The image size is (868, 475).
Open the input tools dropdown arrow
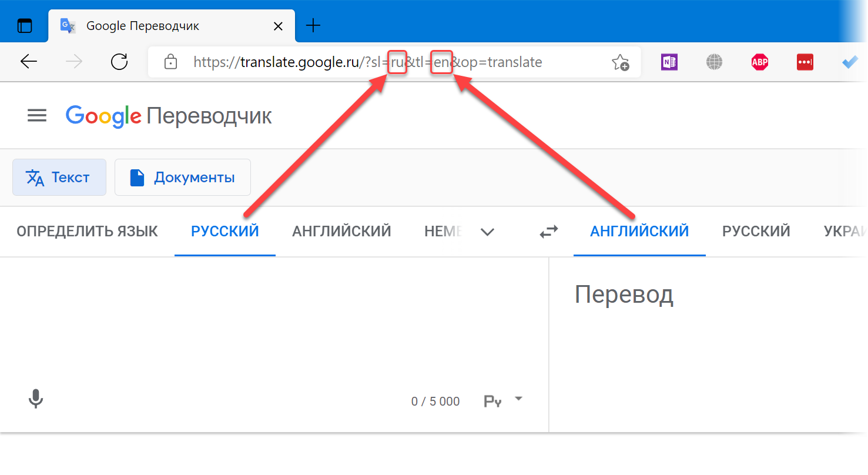pyautogui.click(x=518, y=398)
